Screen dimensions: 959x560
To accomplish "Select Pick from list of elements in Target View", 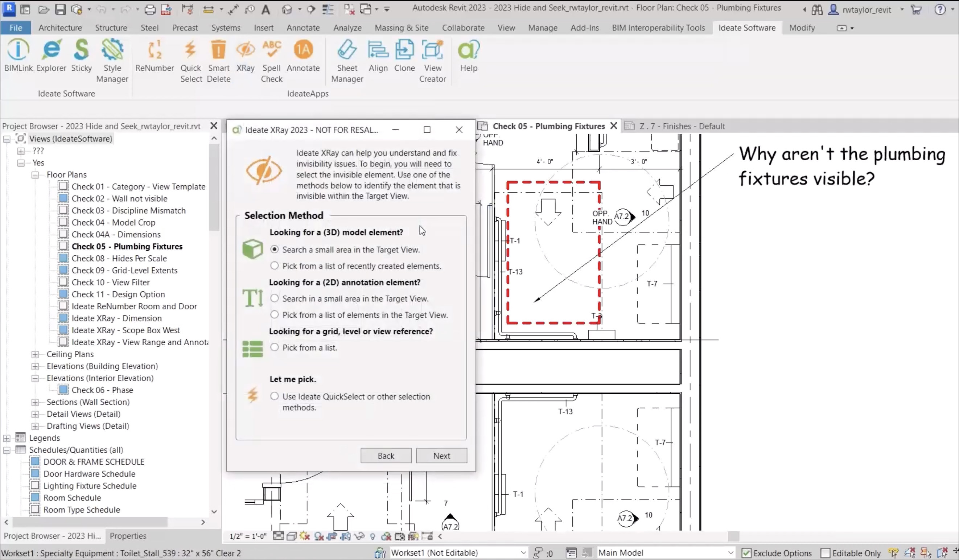I will tap(274, 314).
